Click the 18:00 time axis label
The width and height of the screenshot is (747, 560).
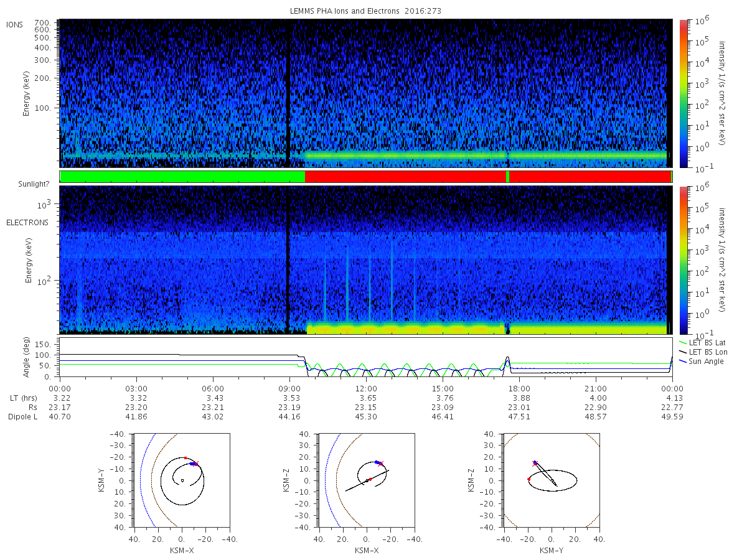519,388
